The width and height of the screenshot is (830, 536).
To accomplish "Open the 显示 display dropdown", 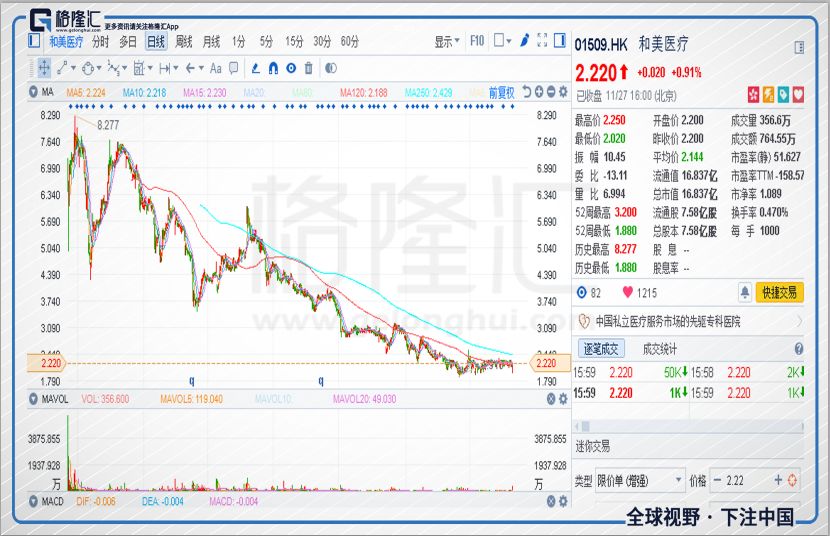I will 447,41.
